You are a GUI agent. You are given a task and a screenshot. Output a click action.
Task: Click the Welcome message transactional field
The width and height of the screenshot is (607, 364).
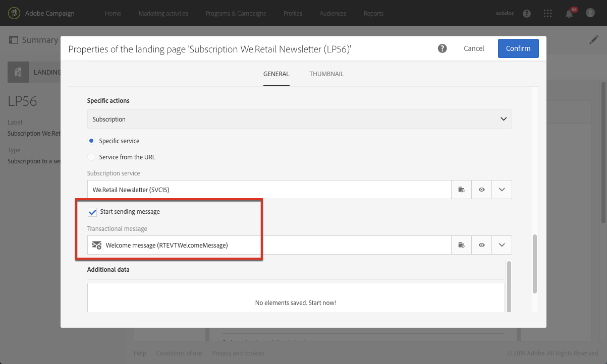[x=269, y=245]
